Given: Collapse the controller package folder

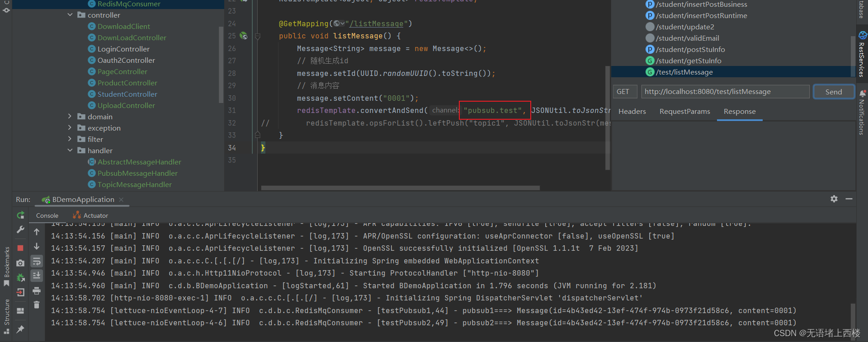Looking at the screenshot, I should coord(70,15).
